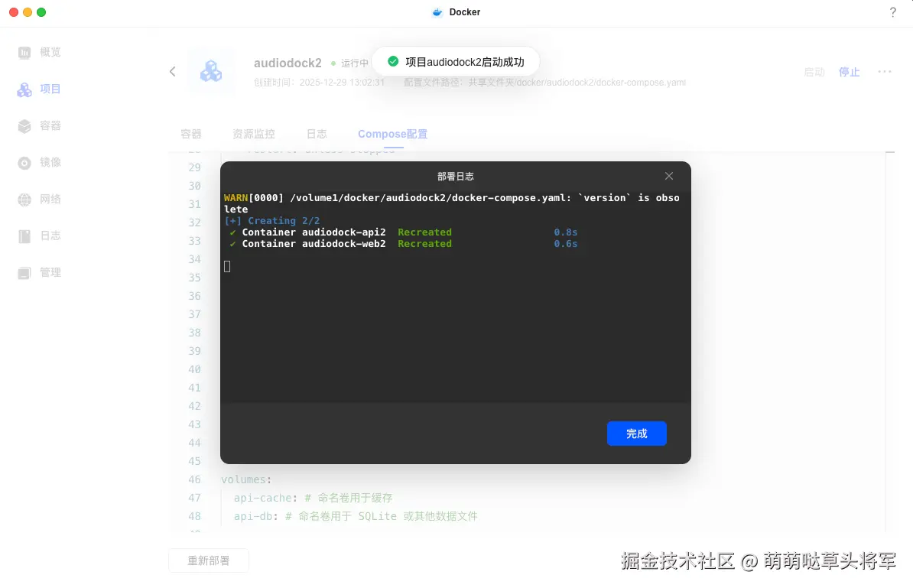Close the 部署日志 dialog with the X
This screenshot has height=588, width=913.
click(668, 175)
